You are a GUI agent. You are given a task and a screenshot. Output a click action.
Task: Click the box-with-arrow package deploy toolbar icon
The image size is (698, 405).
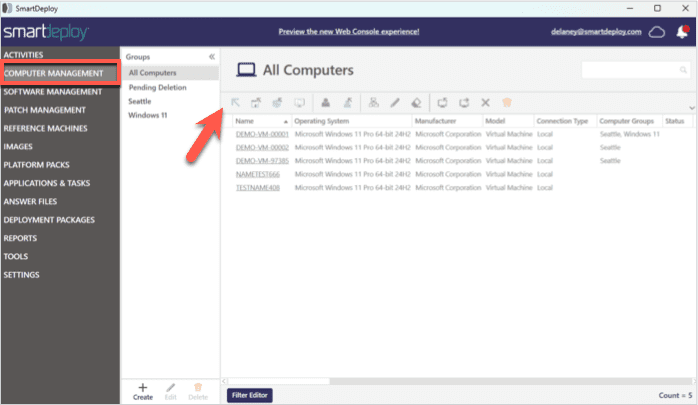(x=256, y=103)
